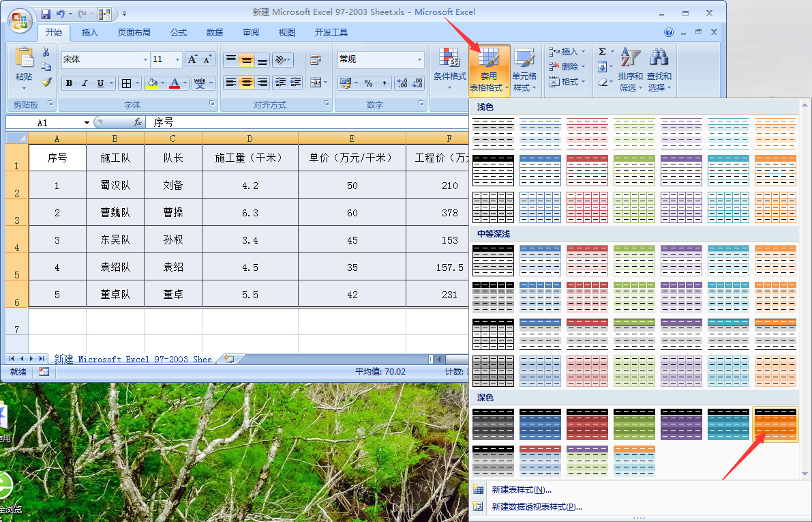Screen dimensions: 812x522
Task: Expand the 格式 cells dropdown
Action: (x=583, y=81)
